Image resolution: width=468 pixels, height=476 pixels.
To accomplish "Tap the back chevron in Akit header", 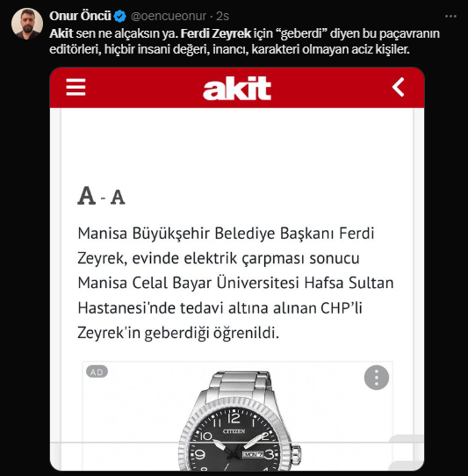I will click(399, 87).
